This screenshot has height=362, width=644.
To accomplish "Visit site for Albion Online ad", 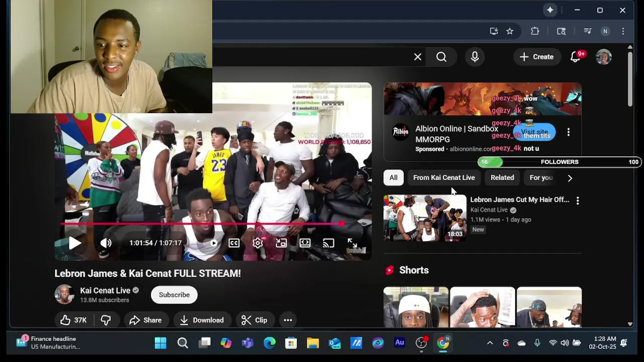I will point(534,132).
